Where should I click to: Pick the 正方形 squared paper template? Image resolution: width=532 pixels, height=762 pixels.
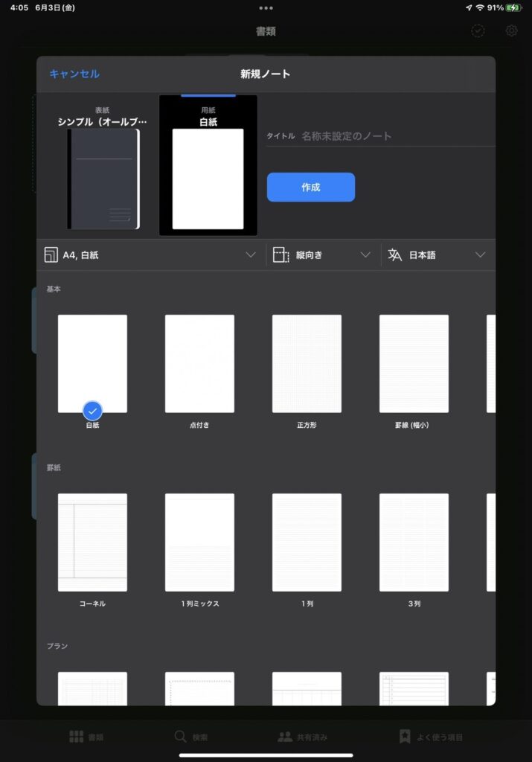(307, 364)
